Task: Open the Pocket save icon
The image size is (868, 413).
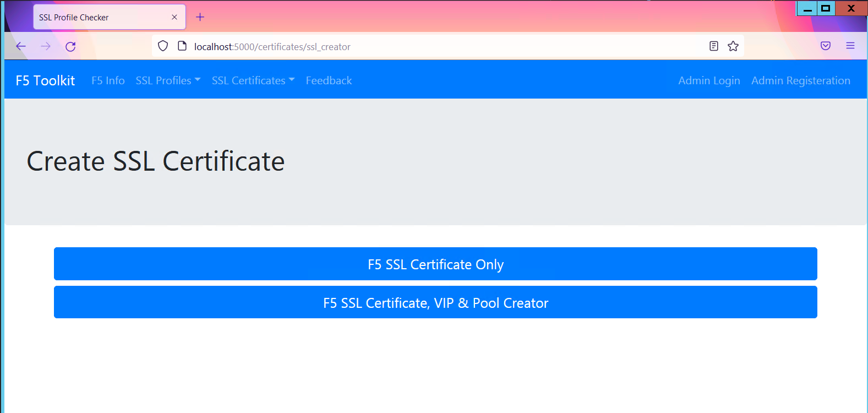Action: 826,46
